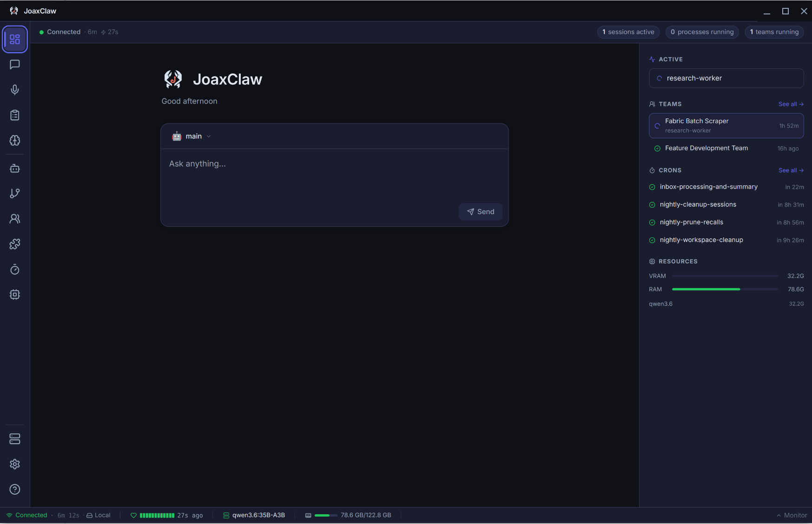Open the Feature Development Team entry

click(726, 148)
